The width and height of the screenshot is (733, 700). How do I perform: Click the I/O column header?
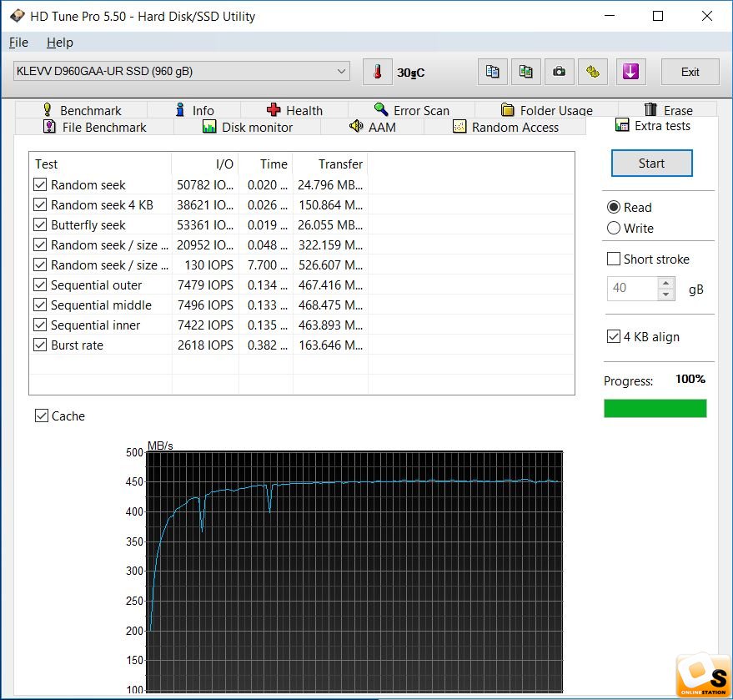pos(205,164)
